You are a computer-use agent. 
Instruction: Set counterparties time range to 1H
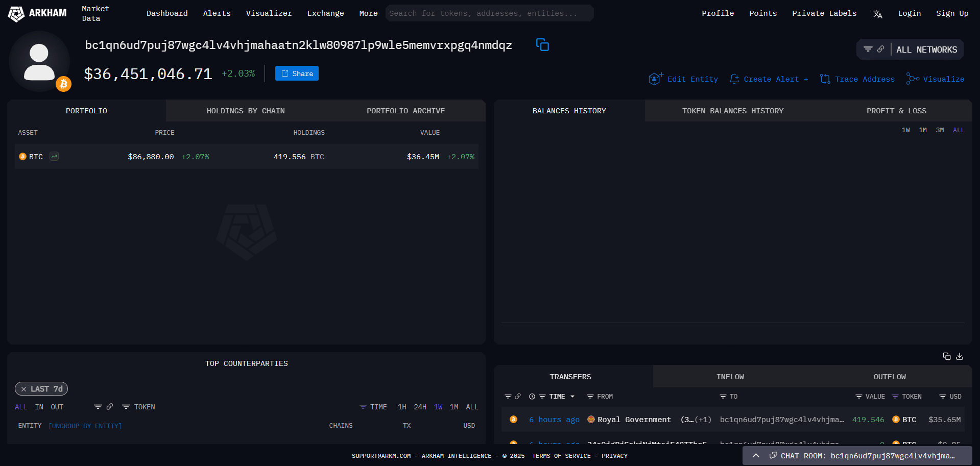[402, 407]
